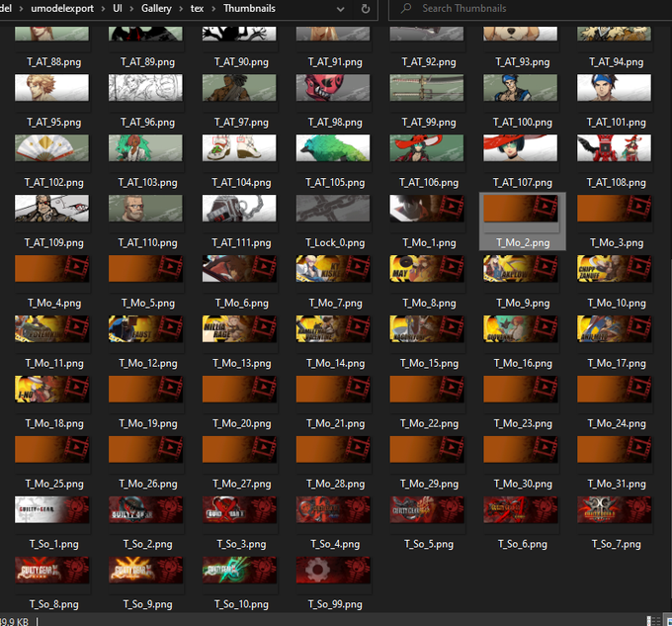This screenshot has height=626, width=672.
Task: Select T_AT_95.png thumbnail
Action: 51,88
